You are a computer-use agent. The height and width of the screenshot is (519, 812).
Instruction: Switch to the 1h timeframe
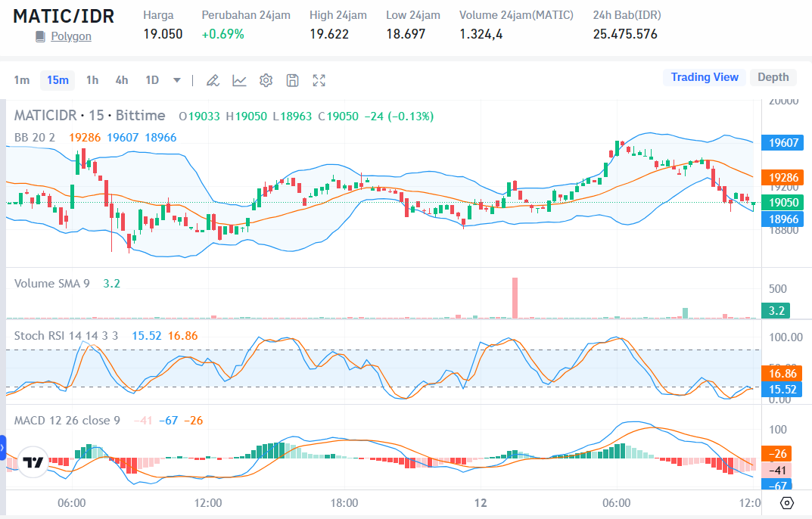(x=92, y=80)
